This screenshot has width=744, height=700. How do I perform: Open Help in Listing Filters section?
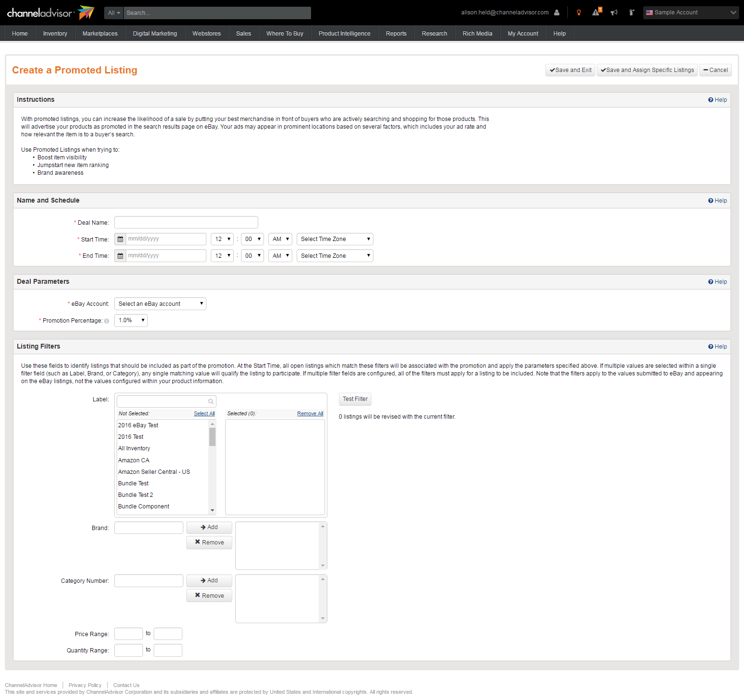(x=718, y=347)
